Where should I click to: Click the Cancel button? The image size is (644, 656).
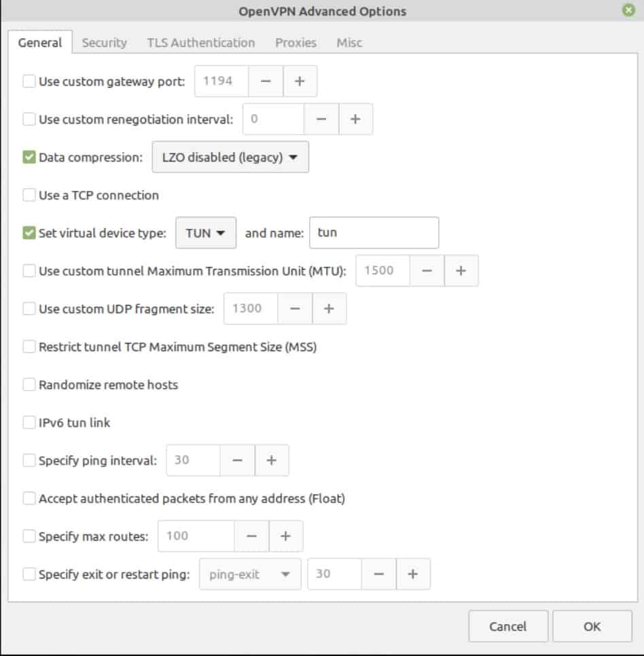pos(508,626)
